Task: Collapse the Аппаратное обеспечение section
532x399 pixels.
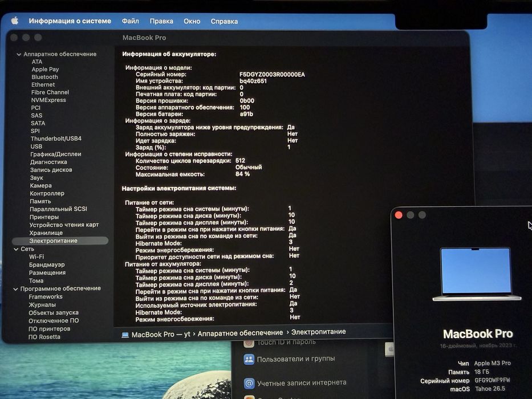Action: [19, 54]
